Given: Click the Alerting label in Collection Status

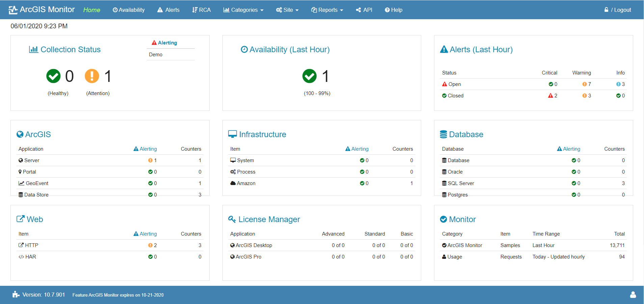Looking at the screenshot, I should pos(164,43).
